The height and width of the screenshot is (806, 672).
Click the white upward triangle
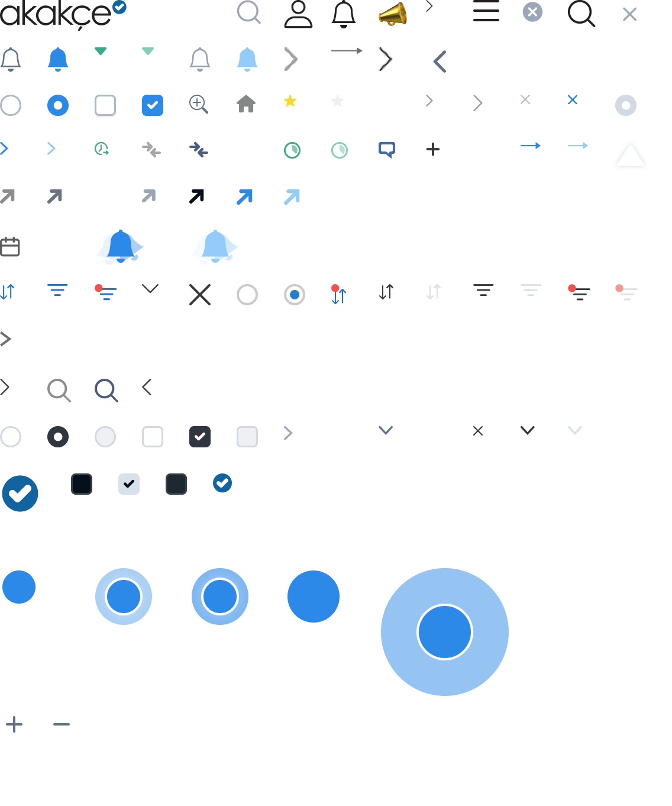630,155
